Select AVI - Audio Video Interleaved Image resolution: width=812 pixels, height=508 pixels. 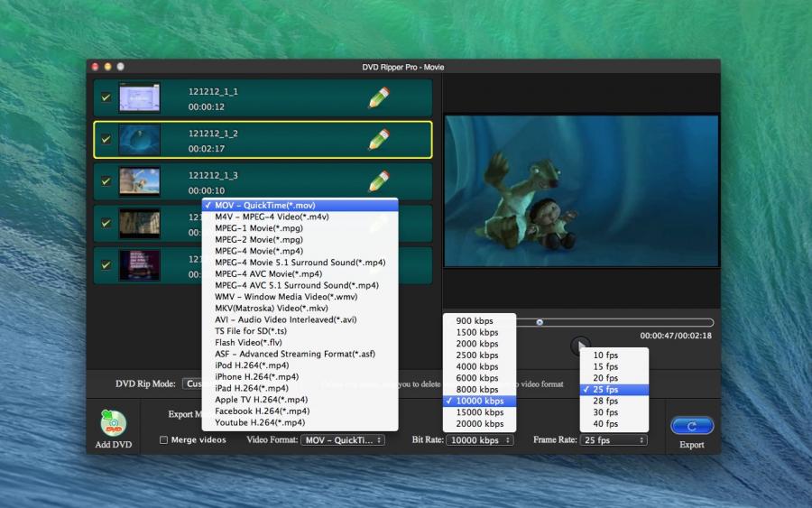point(300,319)
